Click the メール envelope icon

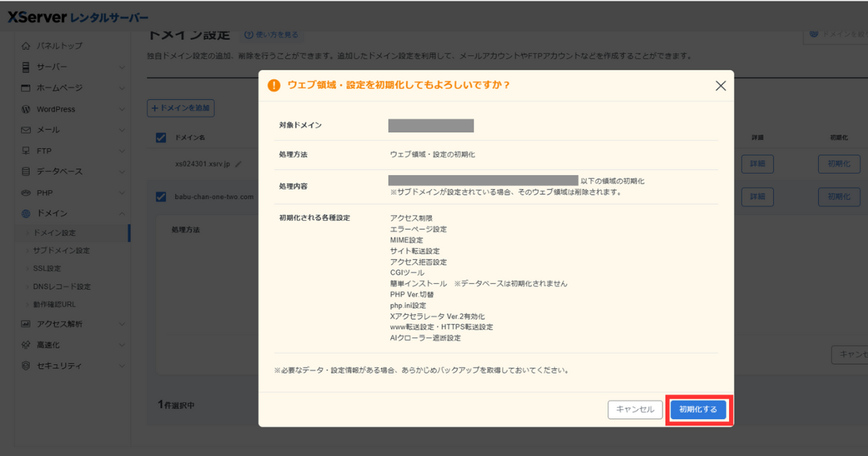26,130
